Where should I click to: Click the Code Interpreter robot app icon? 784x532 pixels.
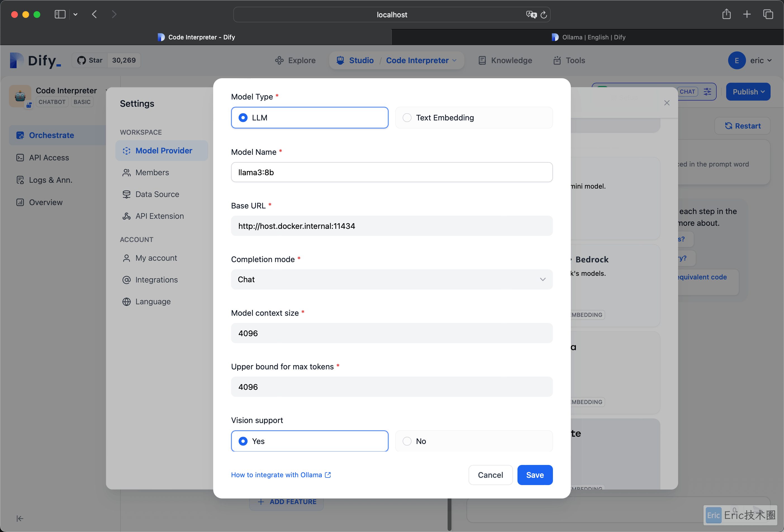(20, 96)
